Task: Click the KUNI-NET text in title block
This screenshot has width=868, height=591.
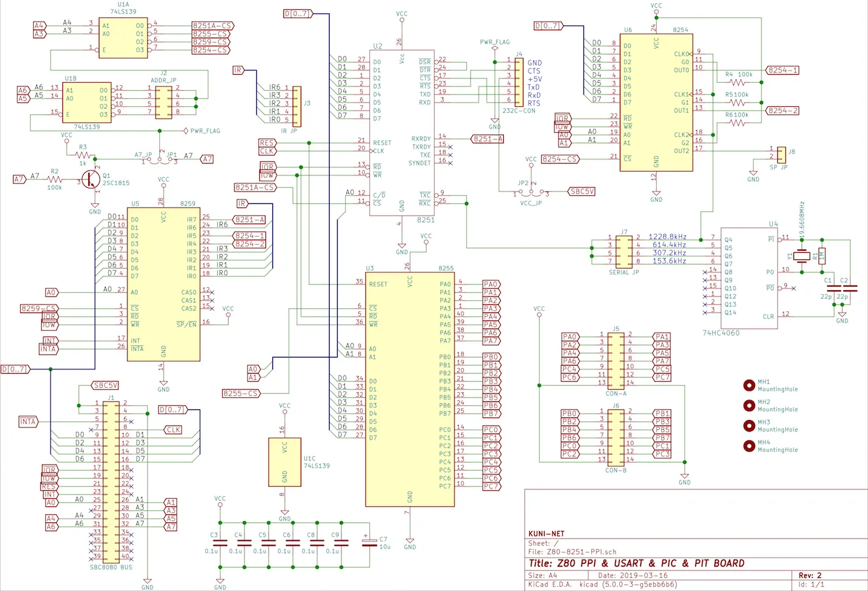Action: coord(546,534)
